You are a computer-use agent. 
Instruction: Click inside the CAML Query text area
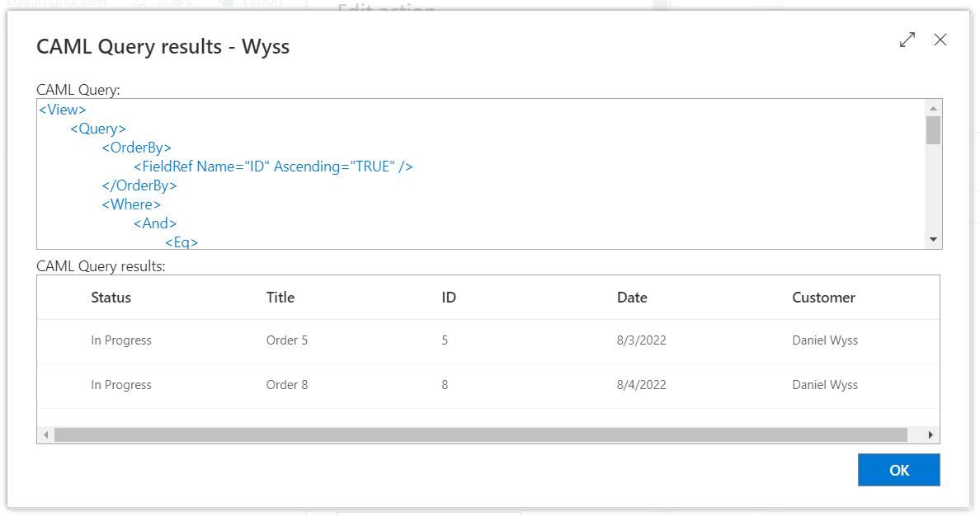tap(412, 173)
